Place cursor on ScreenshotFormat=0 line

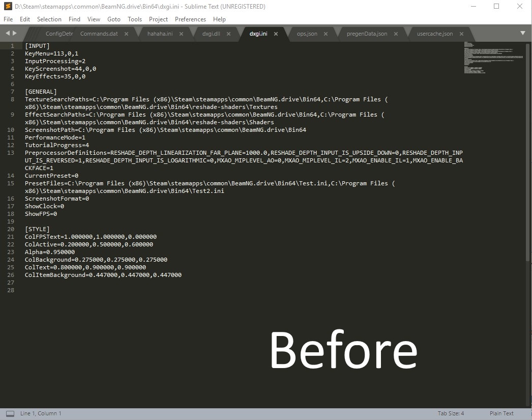pyautogui.click(x=56, y=199)
